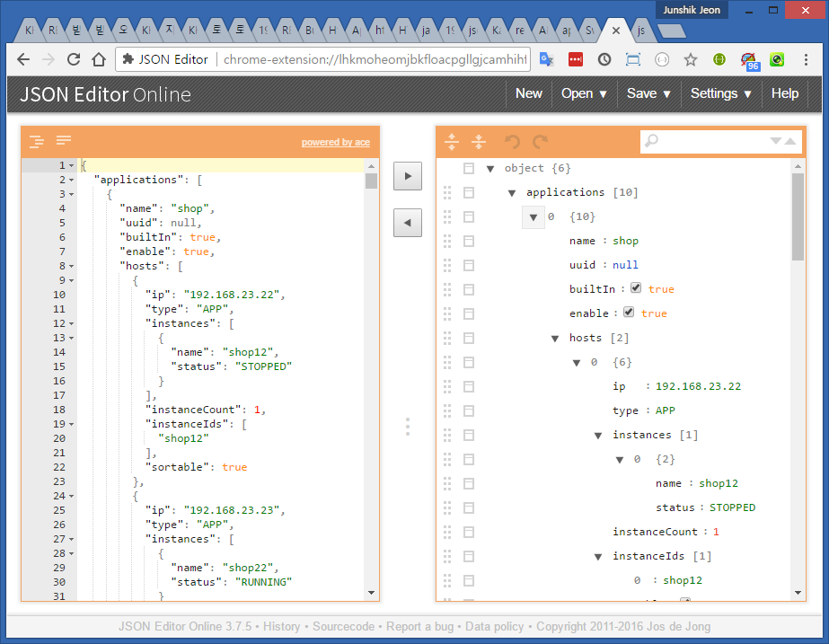Image resolution: width=829 pixels, height=644 pixels.
Task: Open the Save dropdown menu
Action: [649, 93]
